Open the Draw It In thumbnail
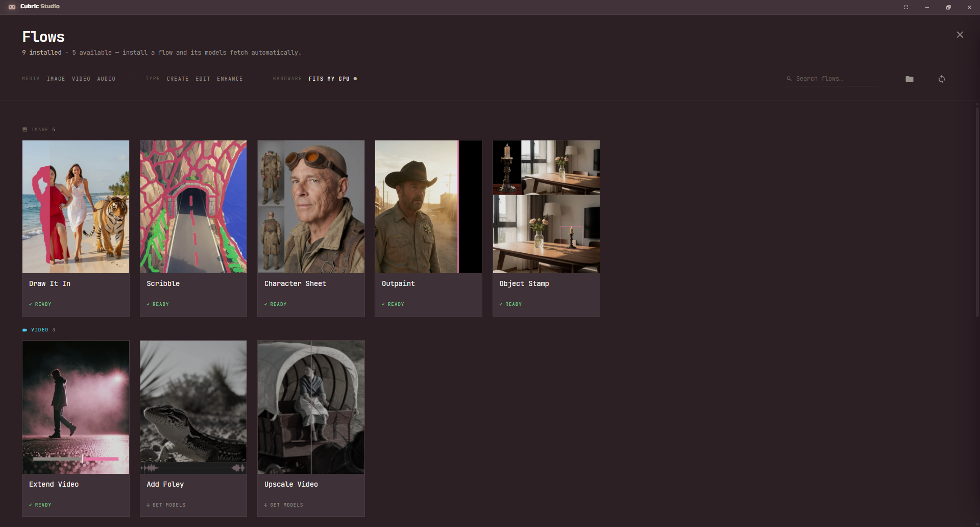Viewport: 980px width, 527px height. (x=76, y=207)
